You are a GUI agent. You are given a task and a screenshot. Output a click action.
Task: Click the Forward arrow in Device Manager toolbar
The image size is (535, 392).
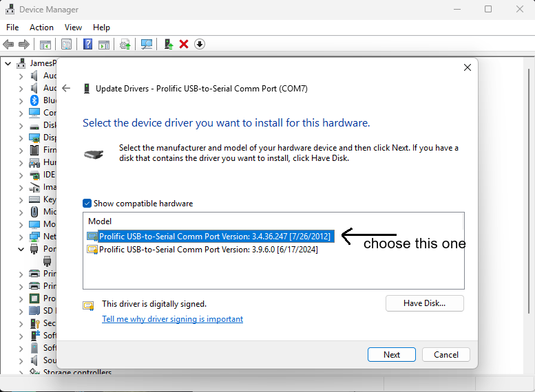coord(24,44)
